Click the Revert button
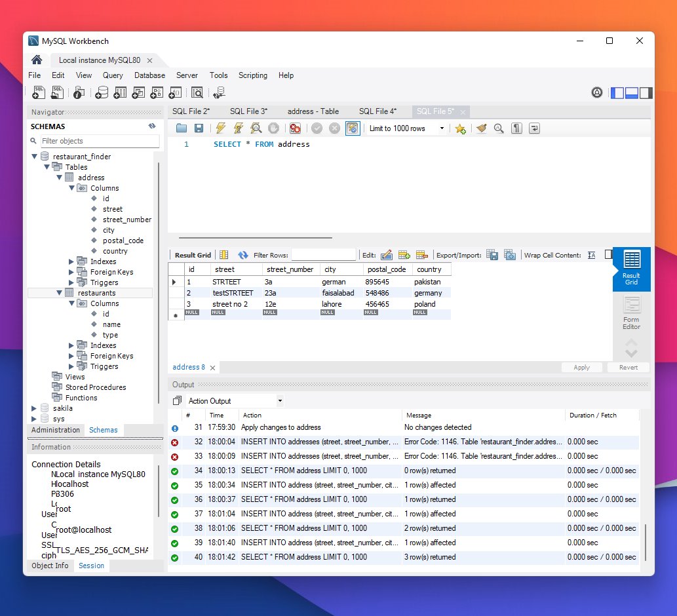The height and width of the screenshot is (616, 677). point(629,368)
